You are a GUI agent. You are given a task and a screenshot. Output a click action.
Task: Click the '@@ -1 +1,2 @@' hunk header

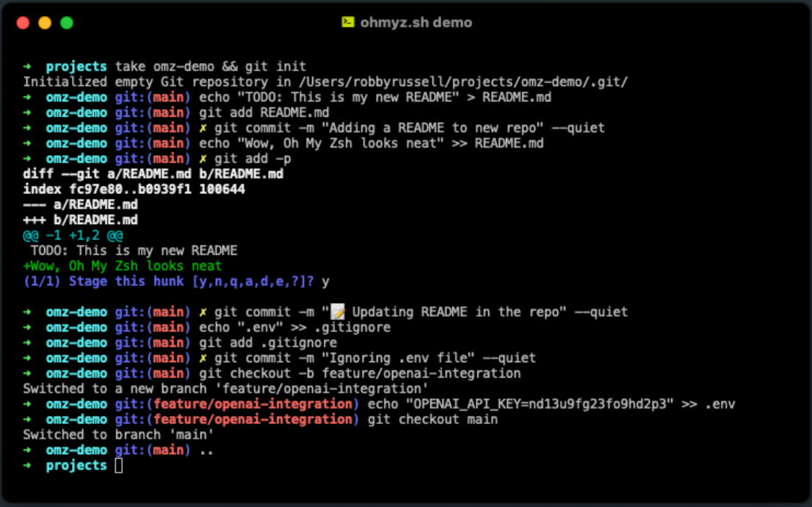click(73, 235)
